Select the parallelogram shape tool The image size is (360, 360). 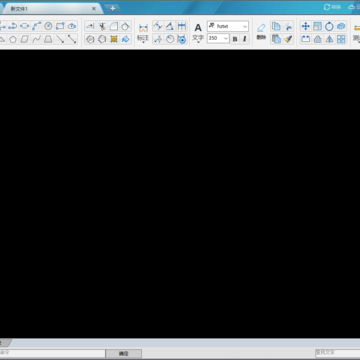pos(25,39)
